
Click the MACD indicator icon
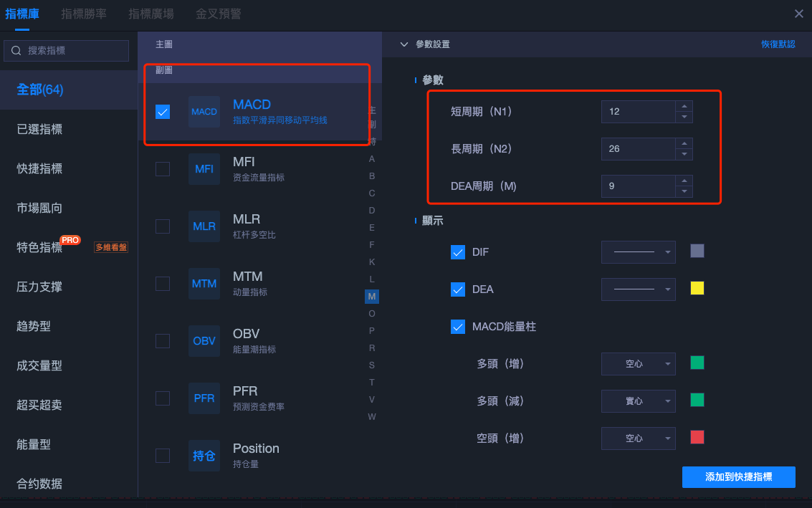pyautogui.click(x=204, y=112)
